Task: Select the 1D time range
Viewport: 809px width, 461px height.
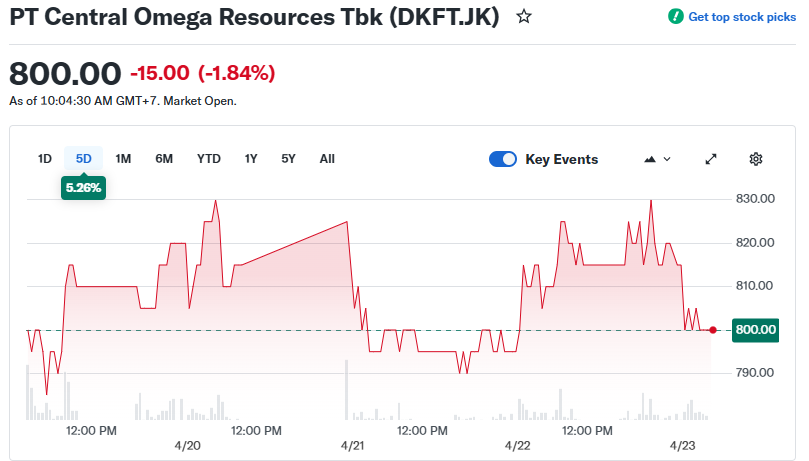Action: click(45, 159)
